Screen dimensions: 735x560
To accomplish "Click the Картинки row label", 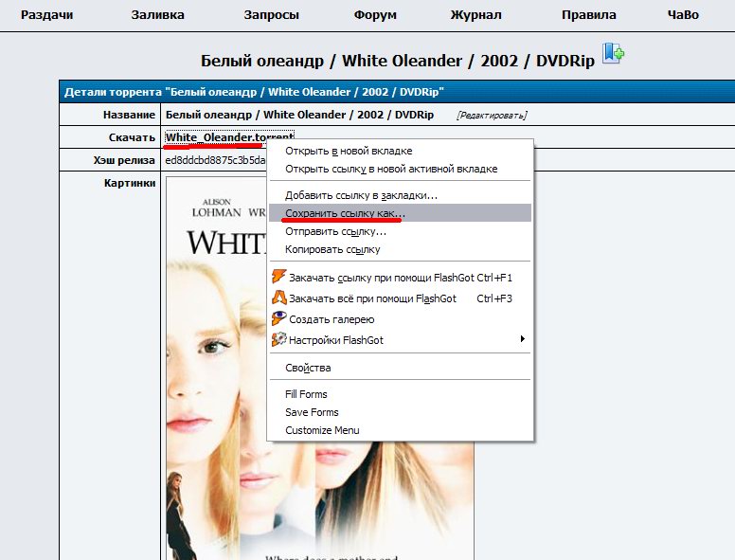I will click(130, 183).
